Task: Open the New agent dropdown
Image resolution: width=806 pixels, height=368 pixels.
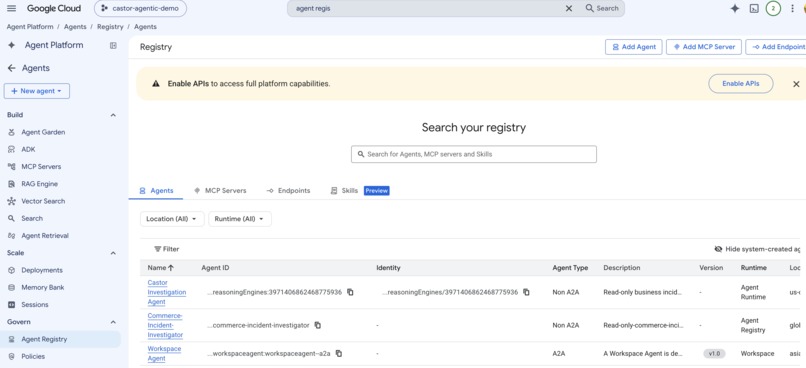Action: pyautogui.click(x=36, y=91)
